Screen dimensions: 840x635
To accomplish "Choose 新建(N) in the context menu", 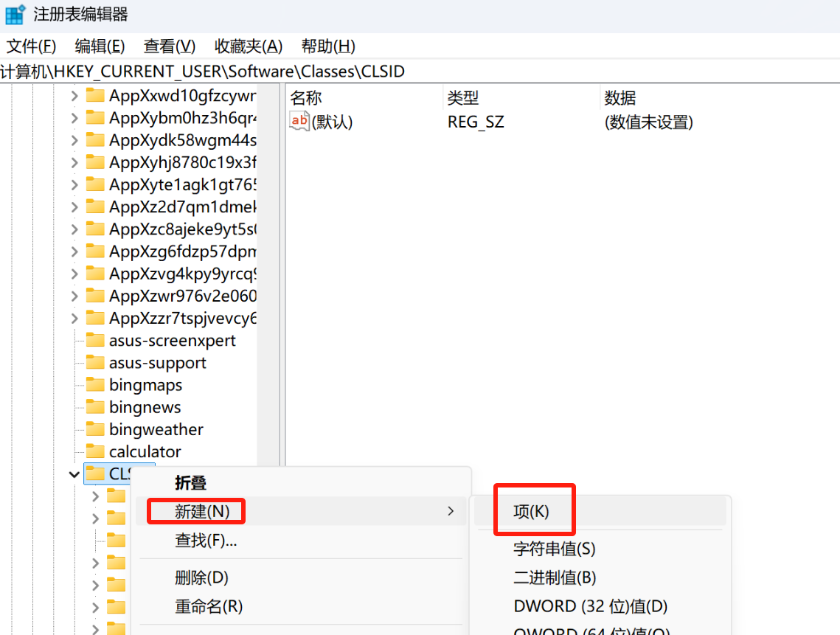I will [x=202, y=510].
